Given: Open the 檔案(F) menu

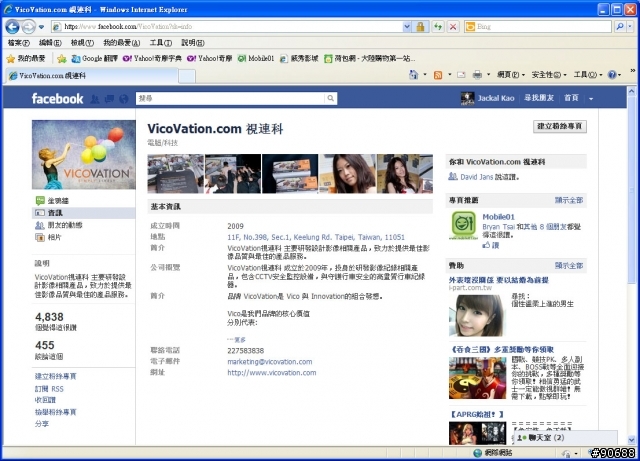Looking at the screenshot, I should pos(19,42).
